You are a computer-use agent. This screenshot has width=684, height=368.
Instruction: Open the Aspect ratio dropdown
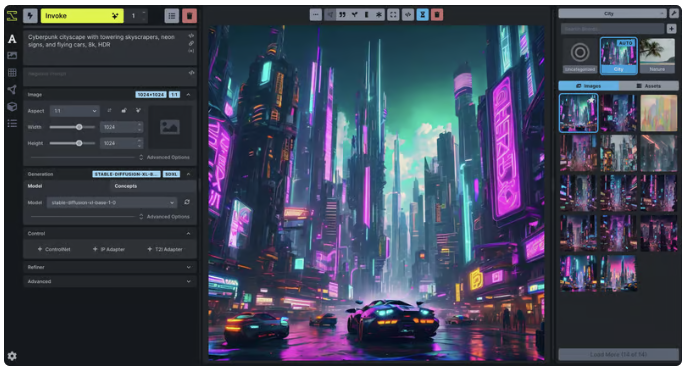point(75,111)
